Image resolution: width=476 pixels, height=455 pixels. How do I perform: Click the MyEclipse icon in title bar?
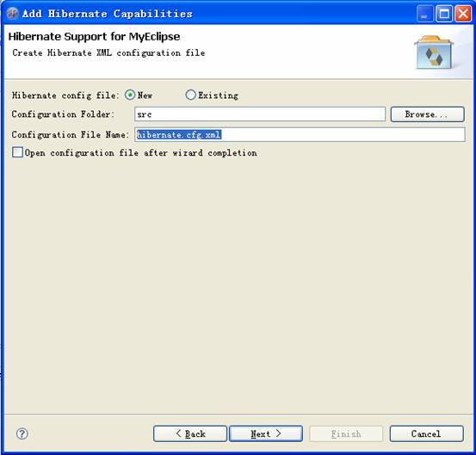tap(12, 14)
